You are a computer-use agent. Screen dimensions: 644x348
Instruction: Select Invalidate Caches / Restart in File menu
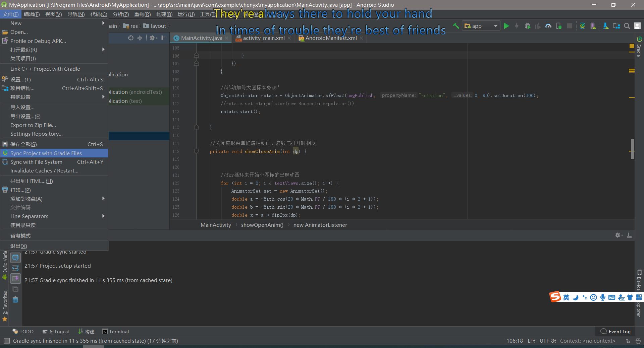(x=44, y=171)
